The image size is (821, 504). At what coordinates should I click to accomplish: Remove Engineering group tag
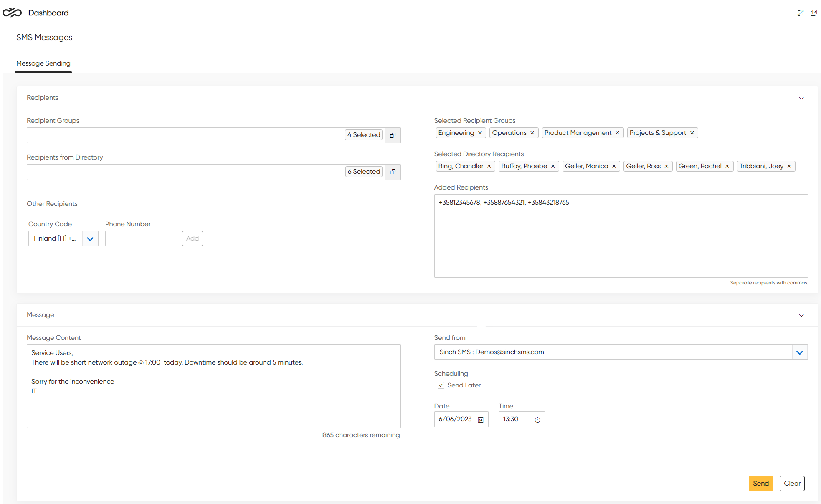[x=480, y=133]
